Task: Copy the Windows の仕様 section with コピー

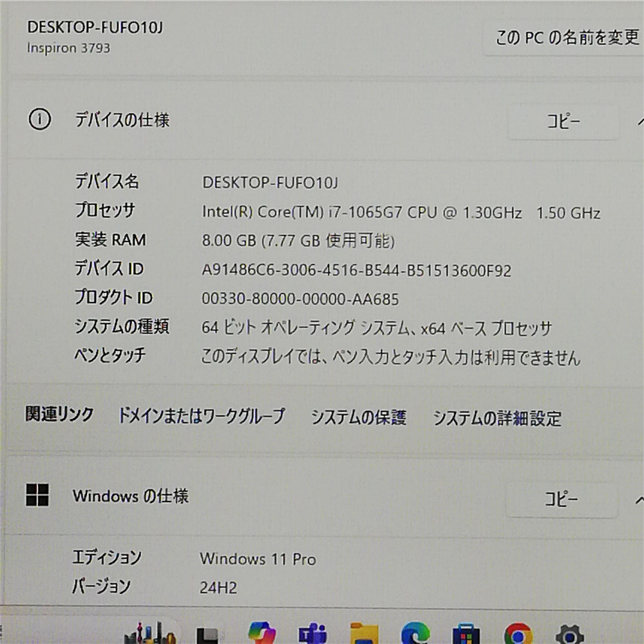Action: coord(562,499)
